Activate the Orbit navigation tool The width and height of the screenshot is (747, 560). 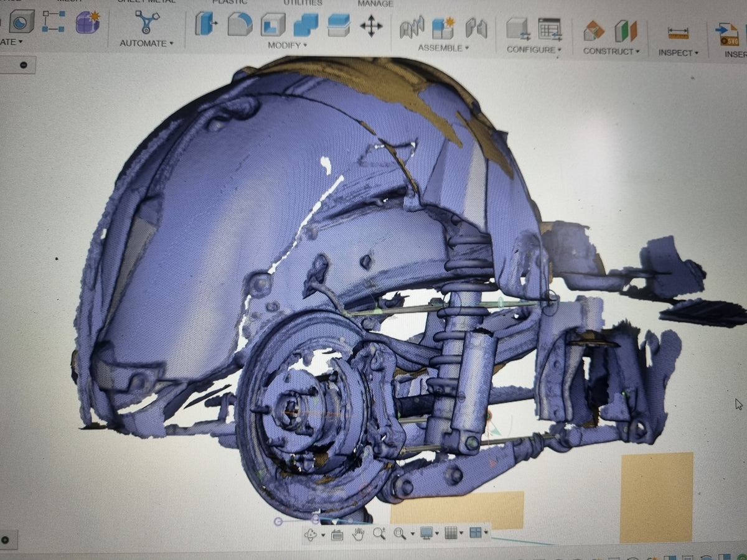(311, 534)
